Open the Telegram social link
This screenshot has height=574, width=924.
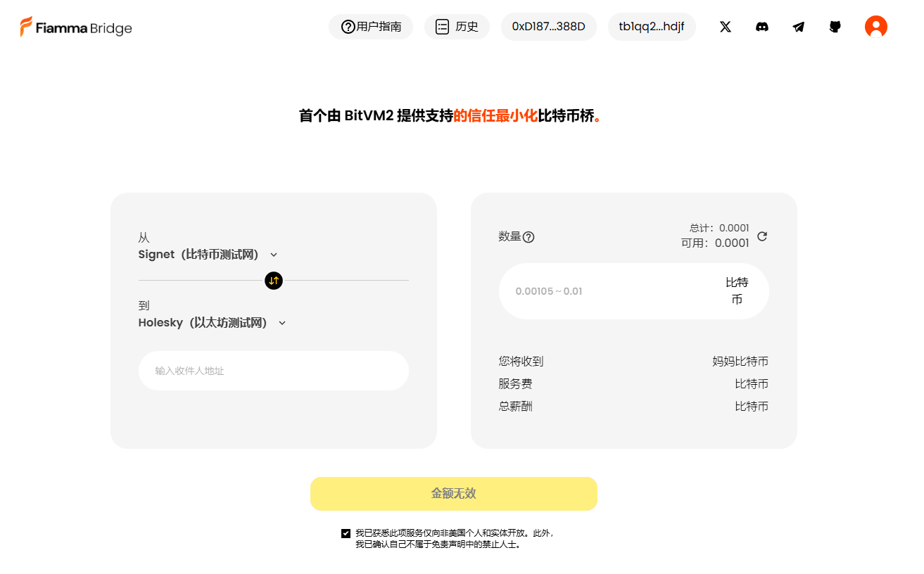point(799,27)
